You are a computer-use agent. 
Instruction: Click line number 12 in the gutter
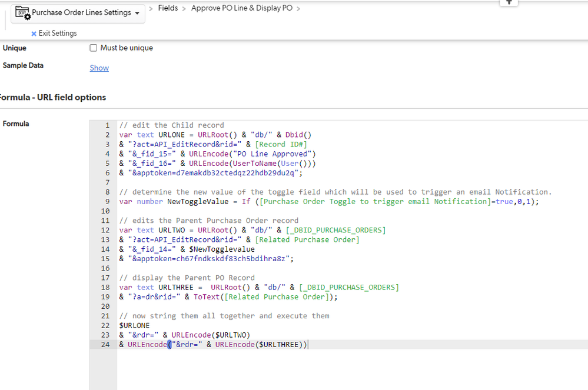(x=105, y=231)
